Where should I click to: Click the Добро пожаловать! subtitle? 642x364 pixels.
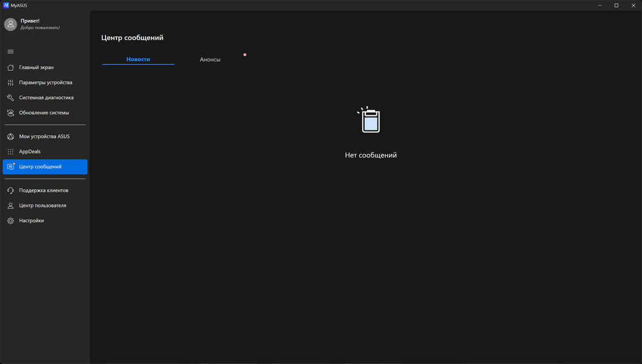[x=40, y=28]
